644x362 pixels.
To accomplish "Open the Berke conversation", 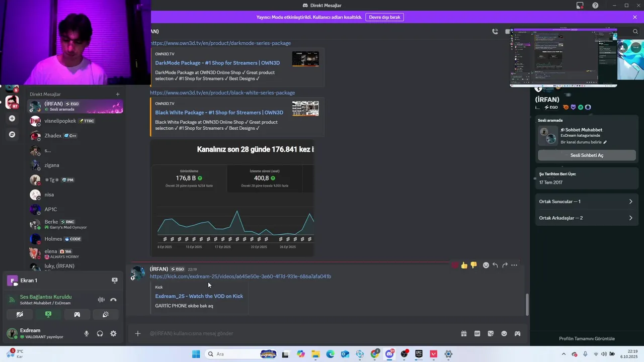I will click(x=75, y=224).
